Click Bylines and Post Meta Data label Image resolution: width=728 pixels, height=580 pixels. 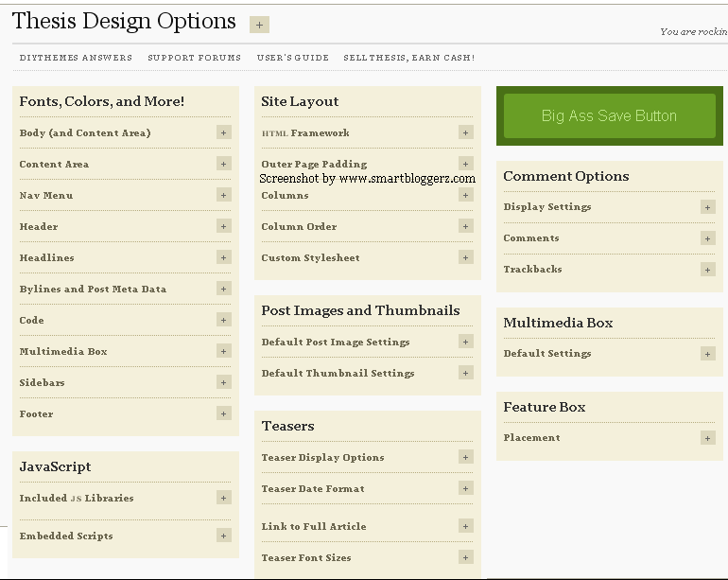tap(93, 290)
